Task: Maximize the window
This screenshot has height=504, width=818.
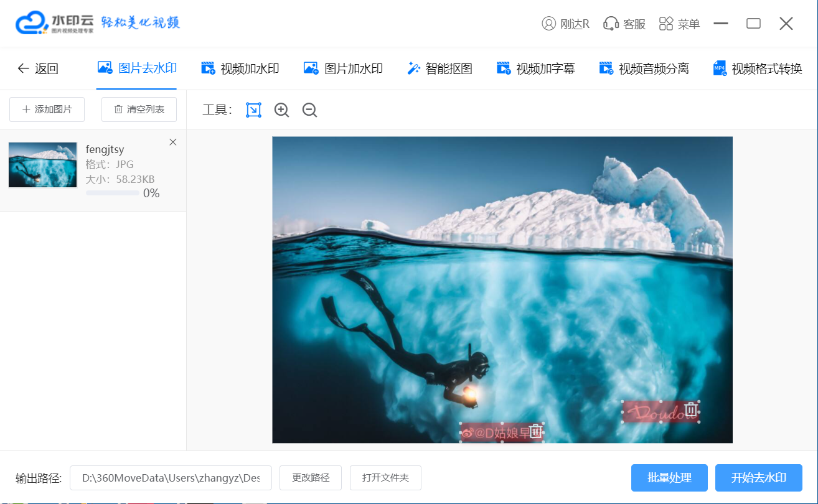Action: [753, 24]
